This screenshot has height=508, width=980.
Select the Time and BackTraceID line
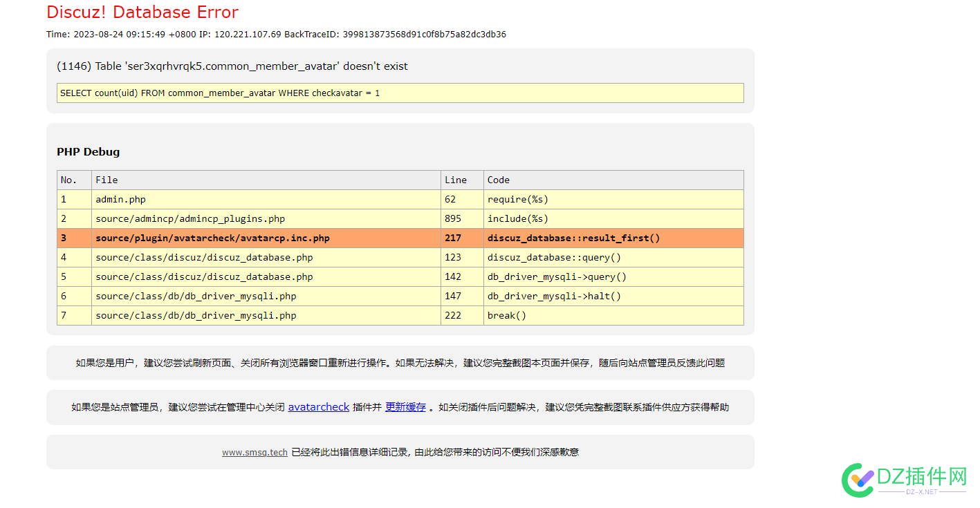[276, 34]
